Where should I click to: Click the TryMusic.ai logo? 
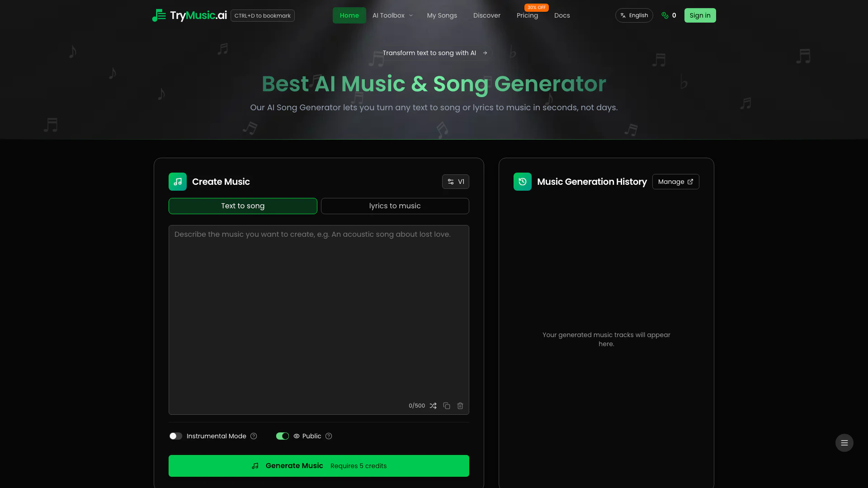point(190,15)
